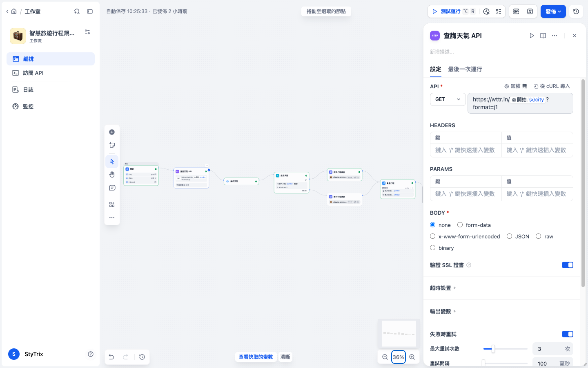Click the minimap thumbnail
Screen dimensions: 588x368
(399, 334)
